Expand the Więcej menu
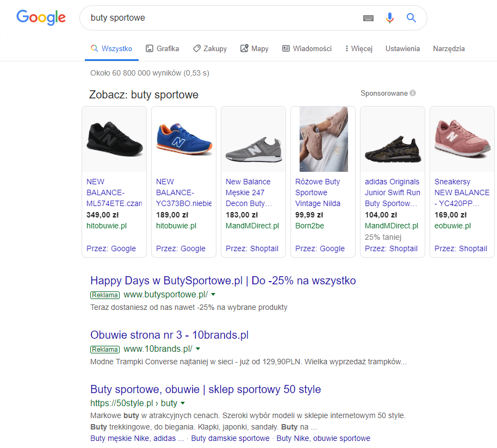The height and width of the screenshot is (448, 497). point(358,48)
